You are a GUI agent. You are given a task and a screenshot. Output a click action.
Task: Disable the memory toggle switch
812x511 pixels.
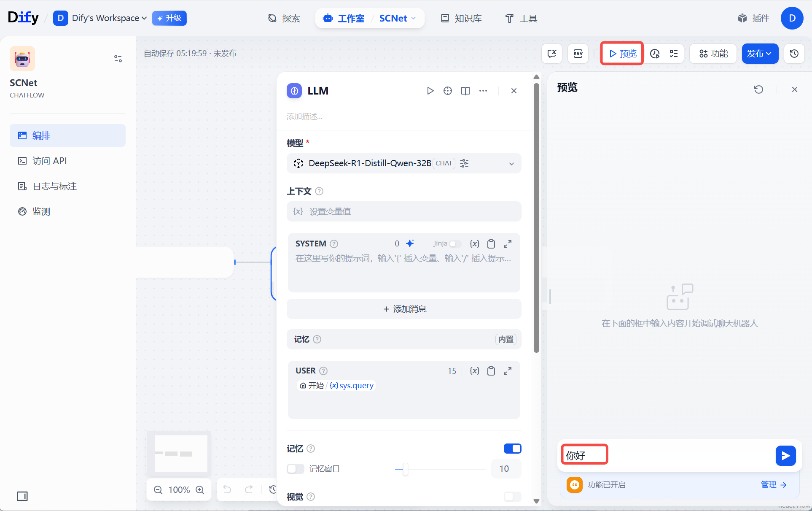click(512, 449)
